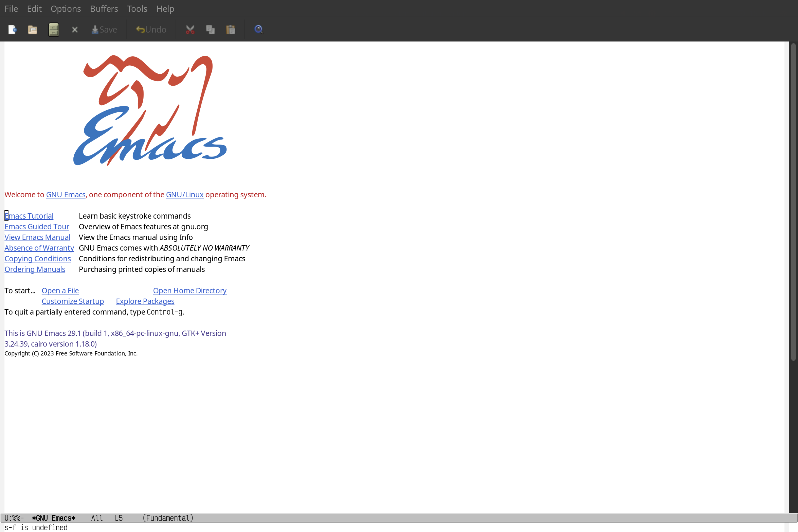
Task: Open the Tools menu
Action: (137, 8)
